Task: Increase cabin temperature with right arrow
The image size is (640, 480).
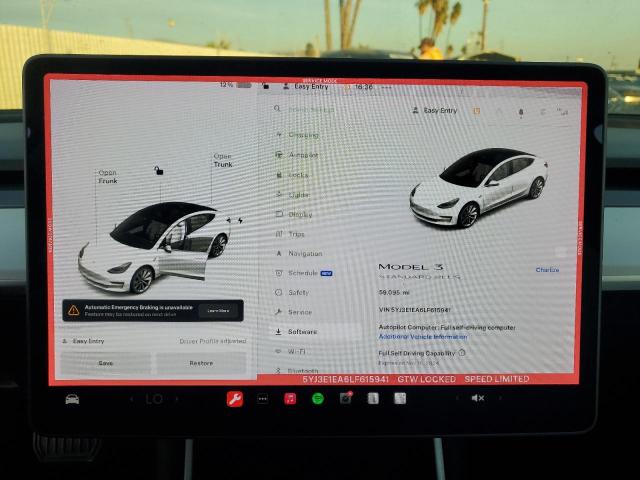Action: [177, 399]
